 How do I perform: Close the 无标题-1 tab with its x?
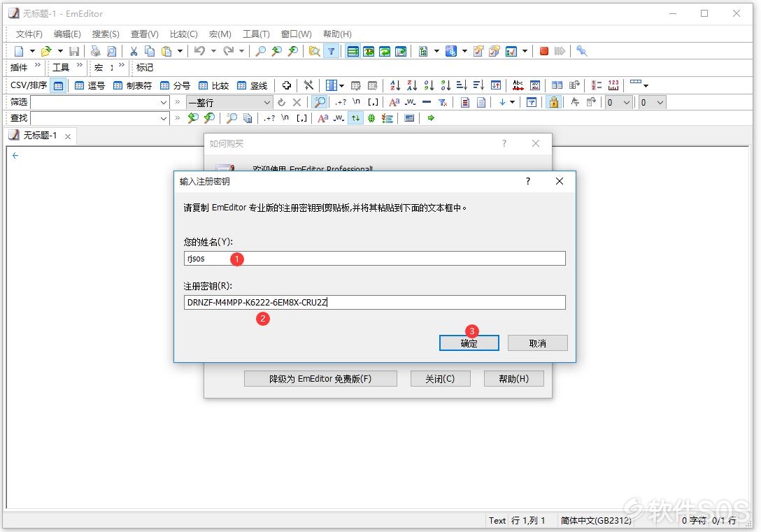68,136
